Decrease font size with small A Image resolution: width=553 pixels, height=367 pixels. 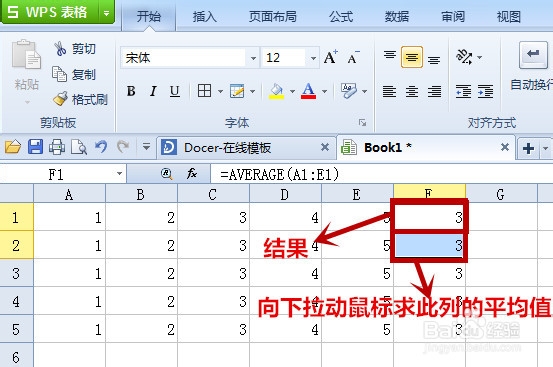click(x=353, y=57)
